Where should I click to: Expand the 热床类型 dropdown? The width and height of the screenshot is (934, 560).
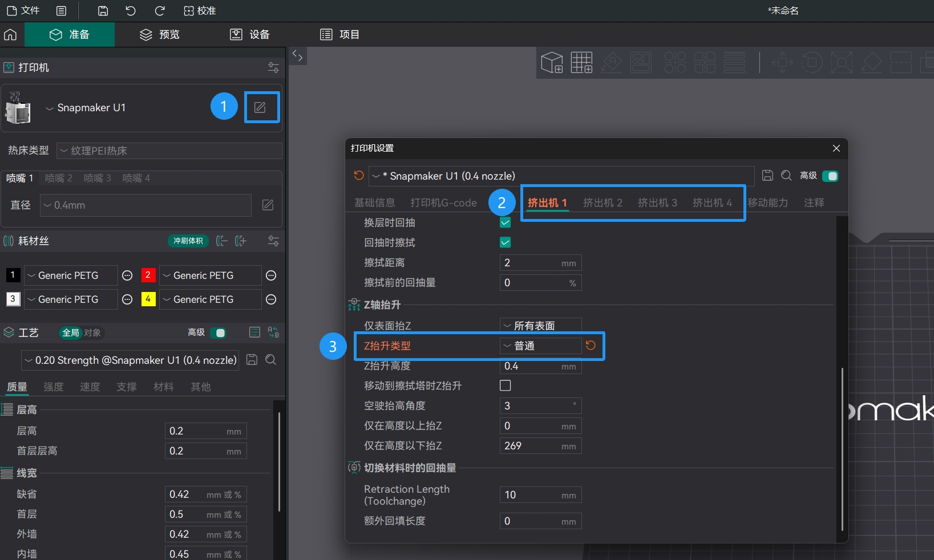pyautogui.click(x=169, y=151)
